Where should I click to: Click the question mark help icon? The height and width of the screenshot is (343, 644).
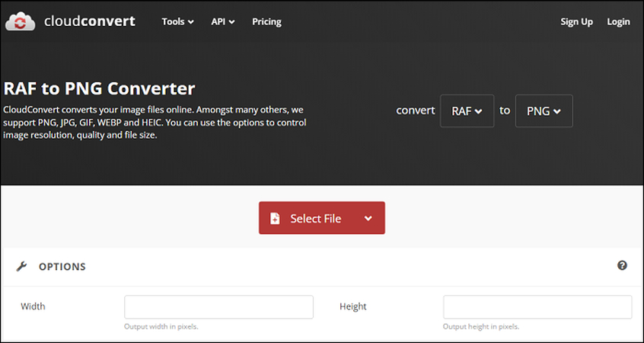tap(622, 265)
